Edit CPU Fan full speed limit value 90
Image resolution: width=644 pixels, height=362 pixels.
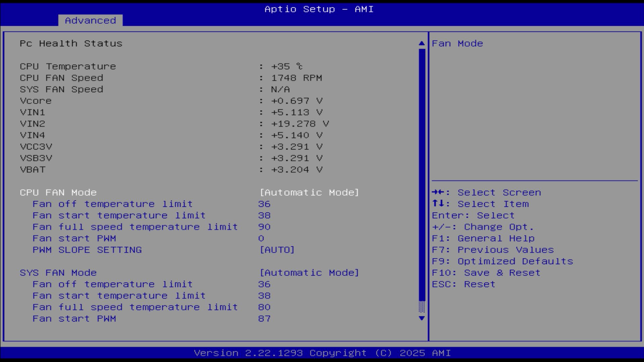pyautogui.click(x=264, y=227)
